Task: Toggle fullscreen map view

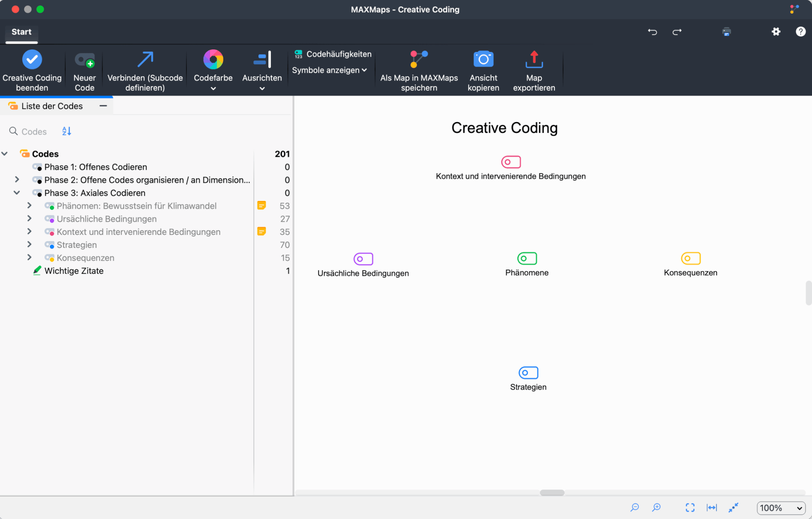Action: (690, 508)
